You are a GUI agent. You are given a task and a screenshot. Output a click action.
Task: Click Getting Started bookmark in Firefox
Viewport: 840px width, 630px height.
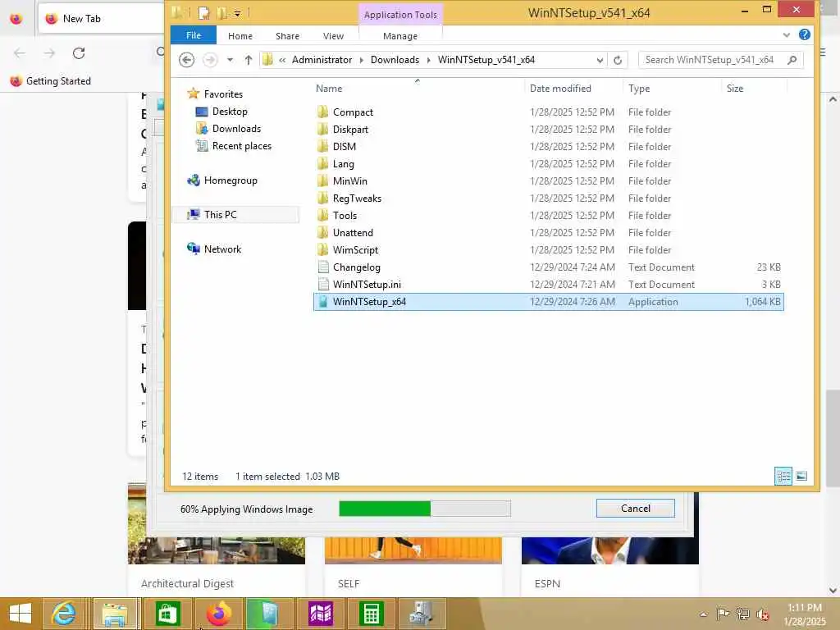point(51,81)
